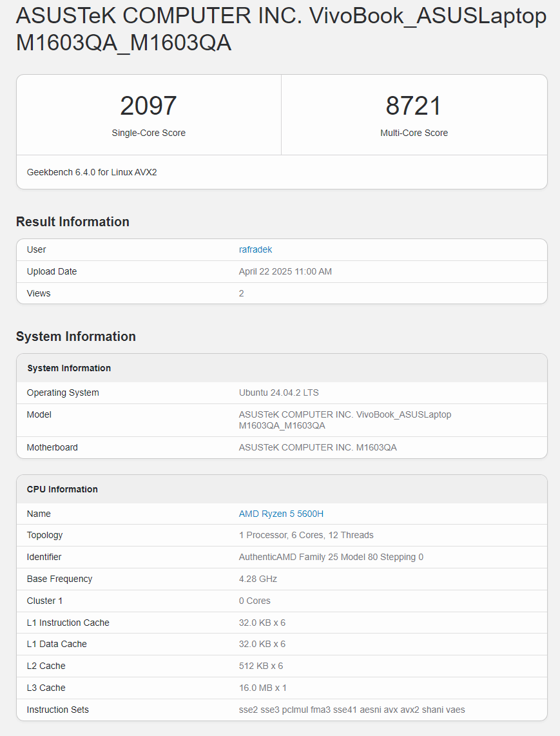Click the Instruction Sets value list
Viewport: 560px width, 736px height.
pos(352,710)
